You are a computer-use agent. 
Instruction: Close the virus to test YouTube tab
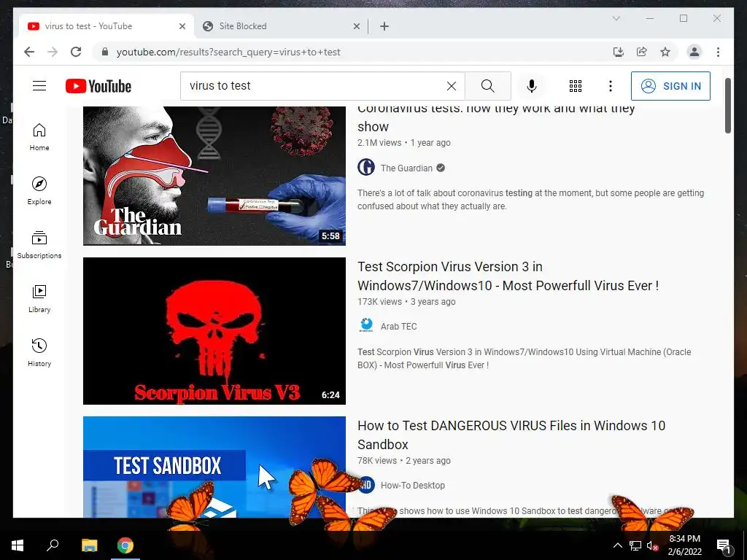(x=182, y=26)
